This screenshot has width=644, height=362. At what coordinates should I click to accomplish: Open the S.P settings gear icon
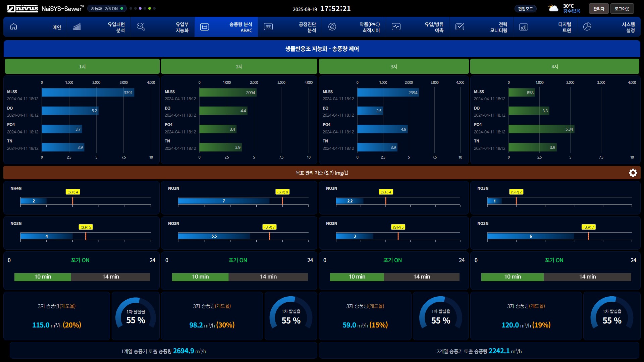(x=633, y=173)
